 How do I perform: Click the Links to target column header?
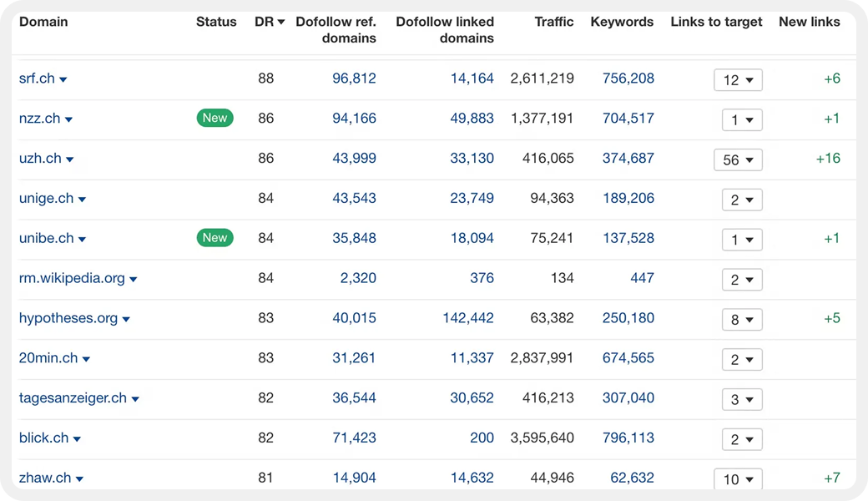click(x=716, y=23)
